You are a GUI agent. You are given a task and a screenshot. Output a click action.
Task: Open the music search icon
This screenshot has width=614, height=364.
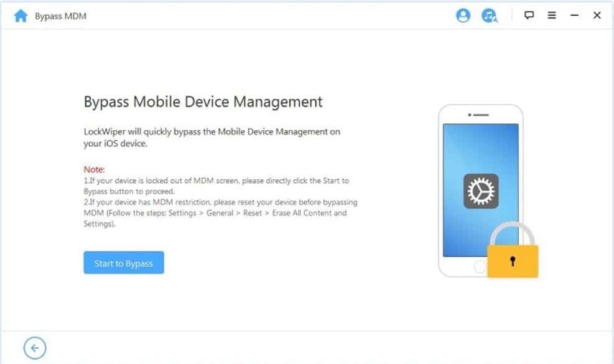pos(489,16)
